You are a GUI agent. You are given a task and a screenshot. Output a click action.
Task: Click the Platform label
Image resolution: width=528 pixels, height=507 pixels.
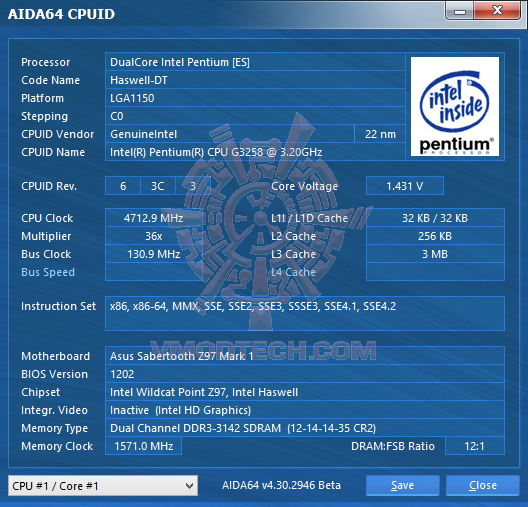[x=42, y=98]
